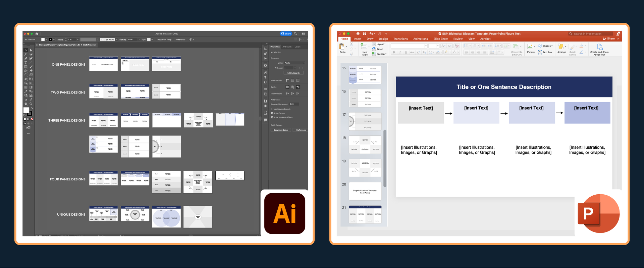Click the New Slide icon
This screenshot has width=644, height=268.
pos(365,47)
